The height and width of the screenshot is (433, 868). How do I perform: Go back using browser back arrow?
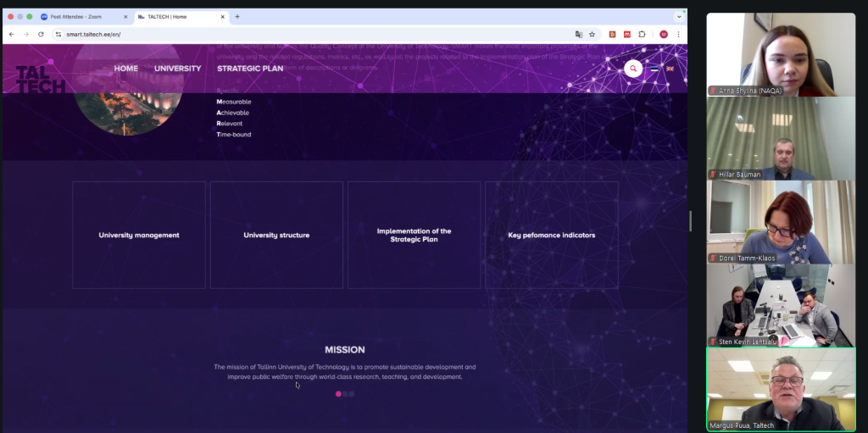12,34
